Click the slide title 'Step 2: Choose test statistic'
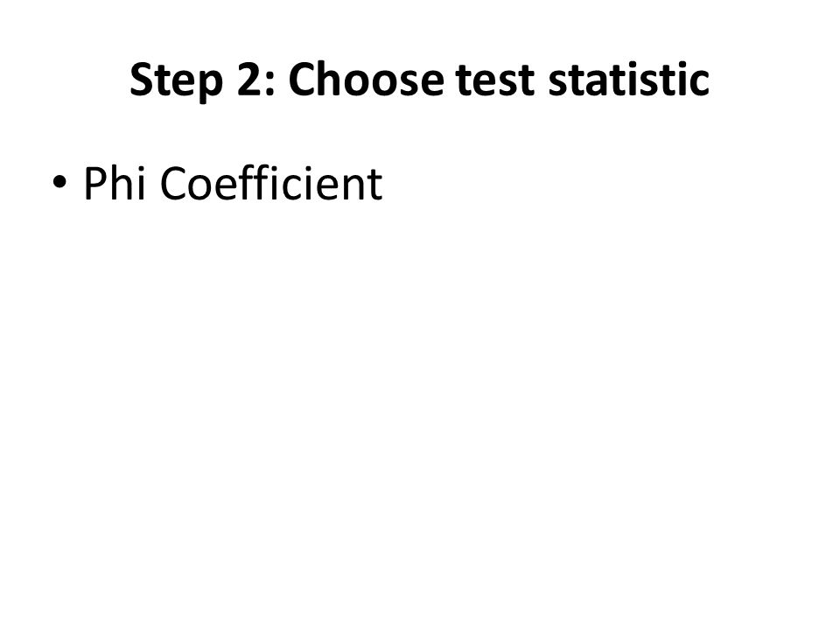The height and width of the screenshot is (630, 840). [x=419, y=80]
